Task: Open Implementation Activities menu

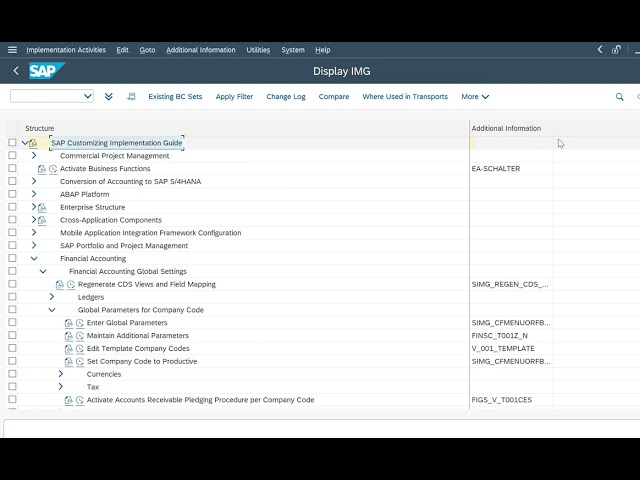Action: pyautogui.click(x=66, y=50)
